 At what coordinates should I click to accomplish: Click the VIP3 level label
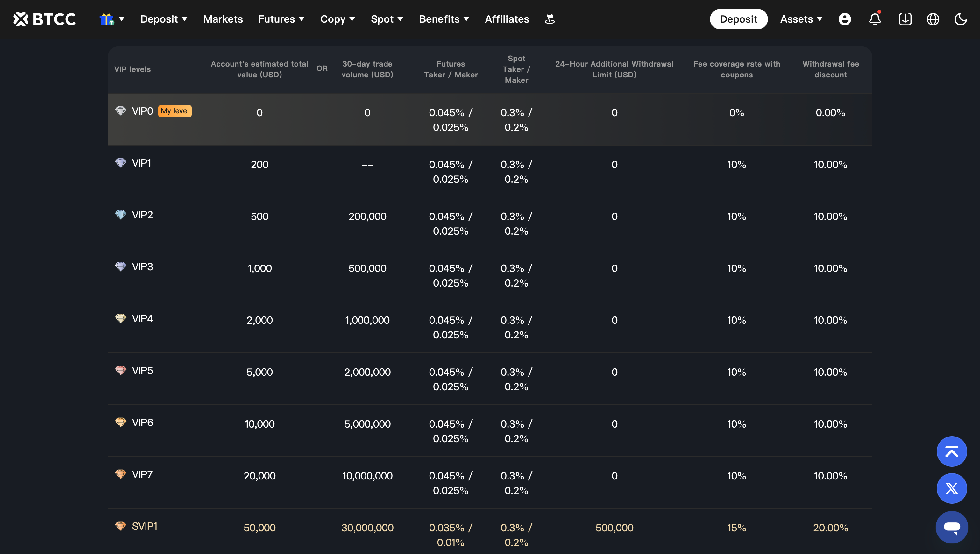(142, 267)
